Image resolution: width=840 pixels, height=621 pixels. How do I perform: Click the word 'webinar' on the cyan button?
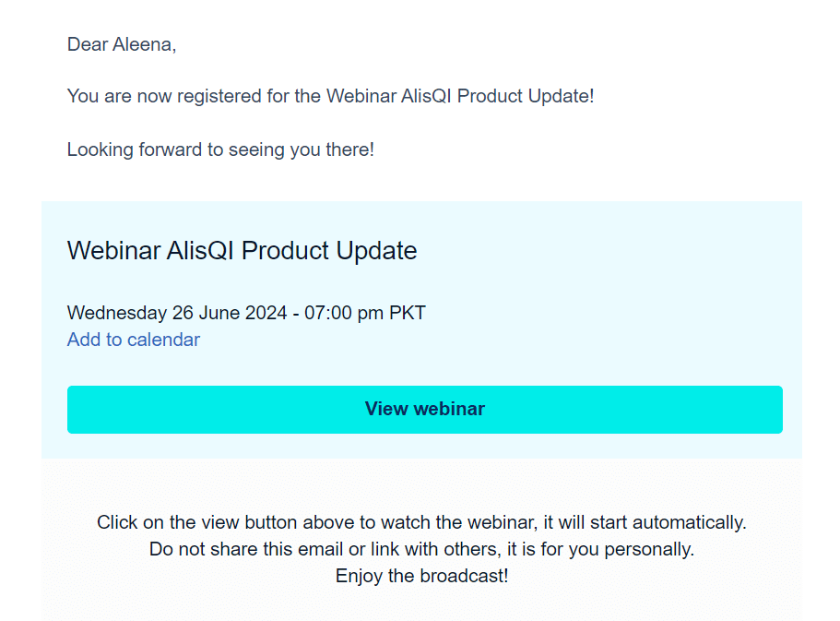pos(449,409)
